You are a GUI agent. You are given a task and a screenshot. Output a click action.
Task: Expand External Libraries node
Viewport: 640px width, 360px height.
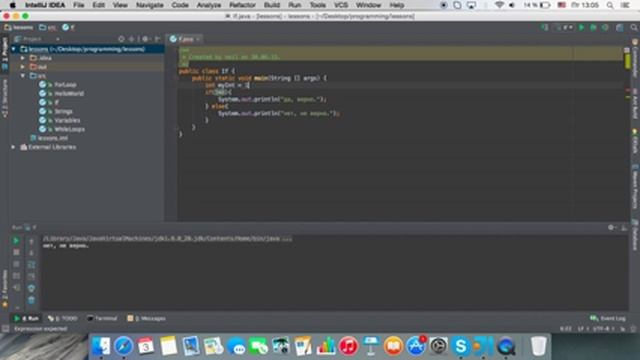click(x=13, y=147)
